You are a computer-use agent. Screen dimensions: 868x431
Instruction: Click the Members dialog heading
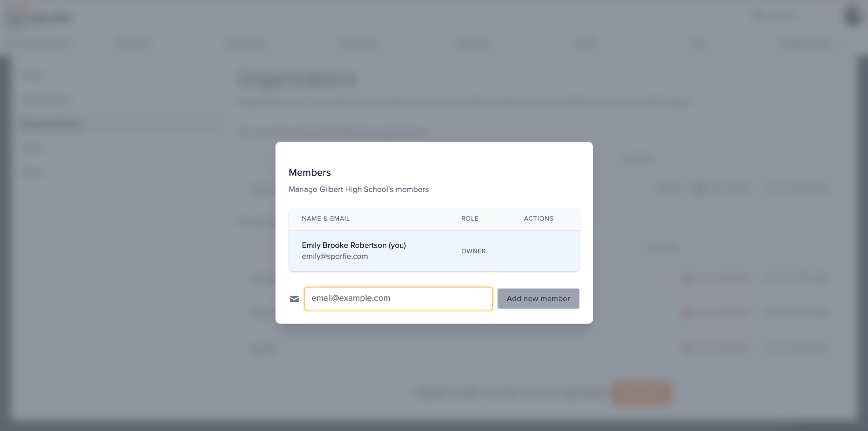tap(310, 172)
